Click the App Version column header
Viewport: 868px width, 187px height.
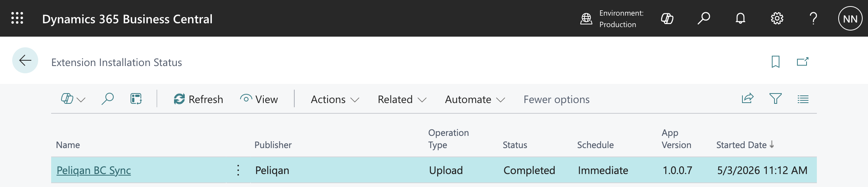(x=676, y=139)
